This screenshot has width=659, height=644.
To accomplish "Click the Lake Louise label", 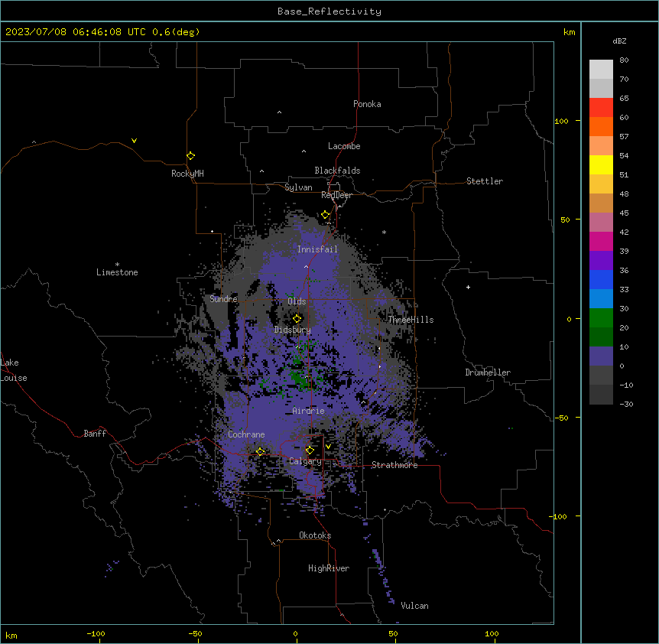I will [14, 370].
